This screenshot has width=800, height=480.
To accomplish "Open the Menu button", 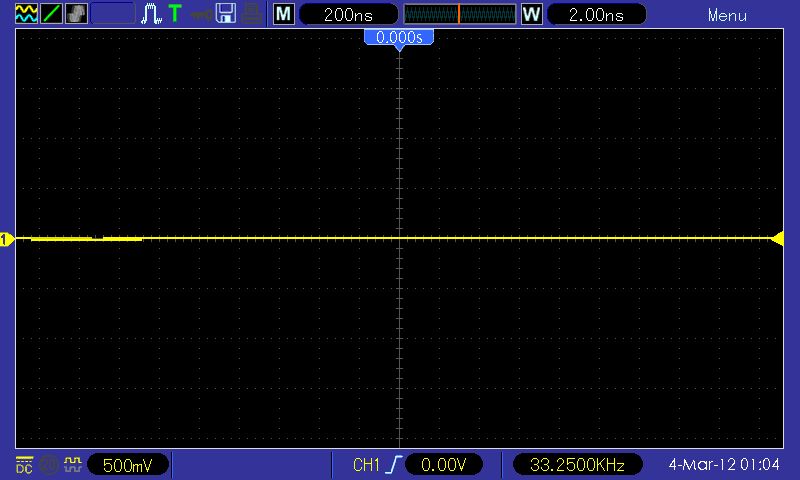I will coord(727,15).
